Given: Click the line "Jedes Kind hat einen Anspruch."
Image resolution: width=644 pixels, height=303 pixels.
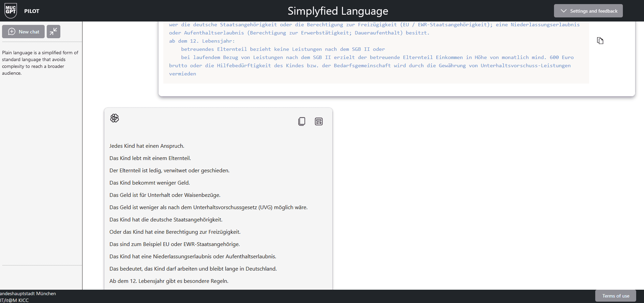Looking at the screenshot, I should (x=147, y=146).
